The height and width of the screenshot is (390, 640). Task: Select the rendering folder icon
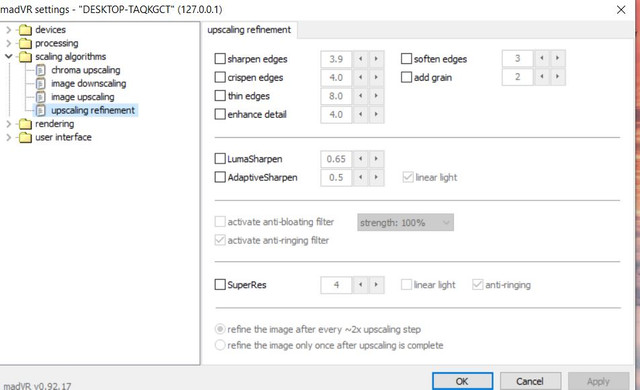[x=25, y=124]
